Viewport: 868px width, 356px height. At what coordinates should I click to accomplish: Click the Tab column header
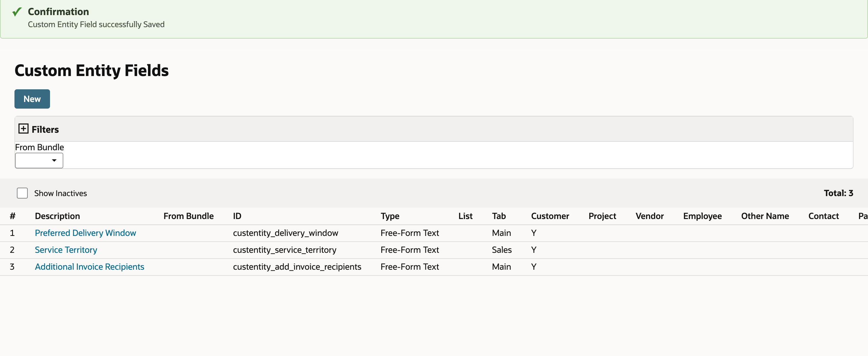coord(499,216)
